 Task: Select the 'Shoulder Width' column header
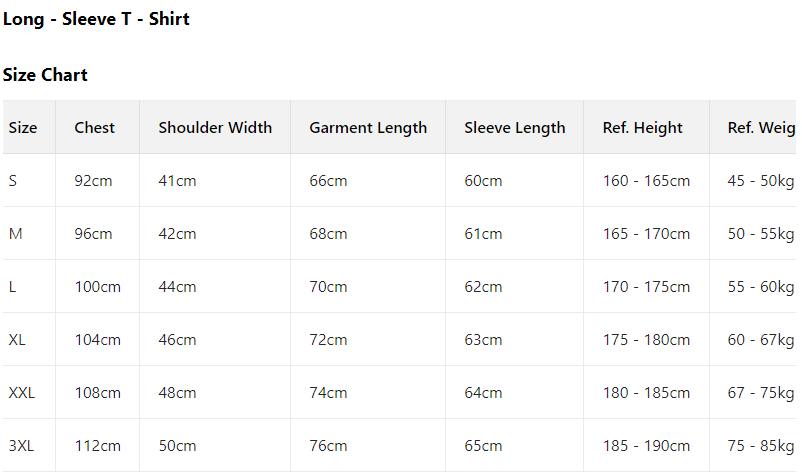[215, 128]
